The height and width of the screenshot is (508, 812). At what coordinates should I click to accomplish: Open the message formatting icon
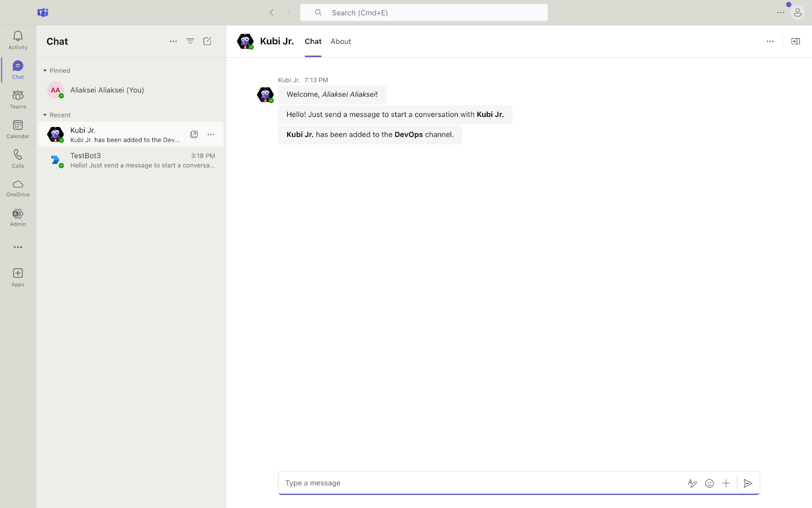(692, 483)
